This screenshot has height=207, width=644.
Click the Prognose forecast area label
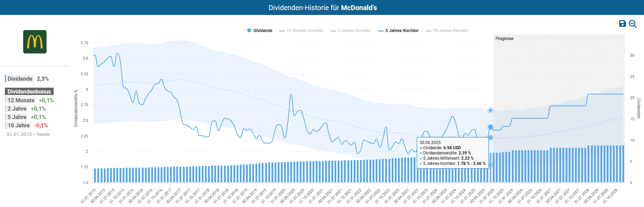504,39
